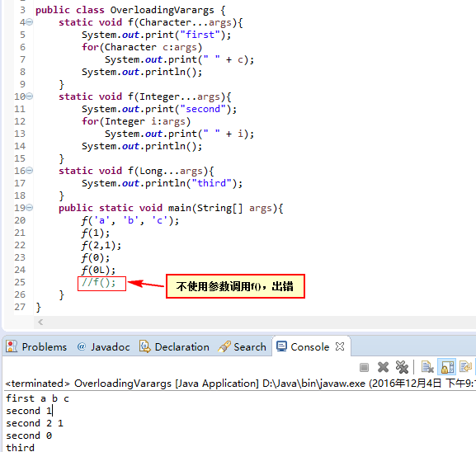476x452 pixels.
Task: Close the Console view tab X
Action: click(340, 346)
